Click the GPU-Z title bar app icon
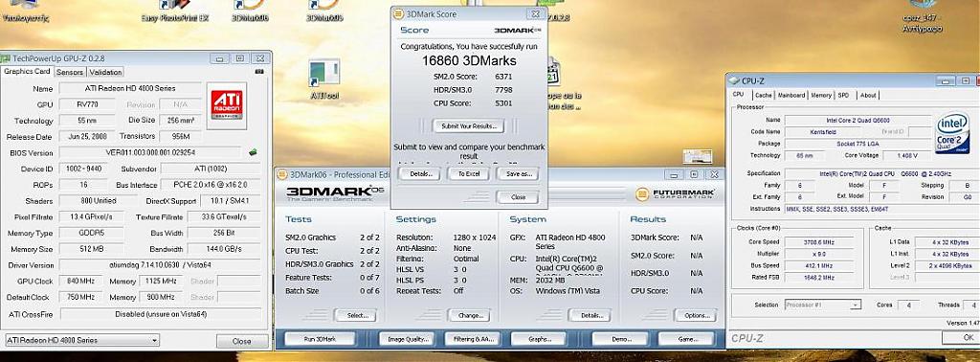 [6, 57]
